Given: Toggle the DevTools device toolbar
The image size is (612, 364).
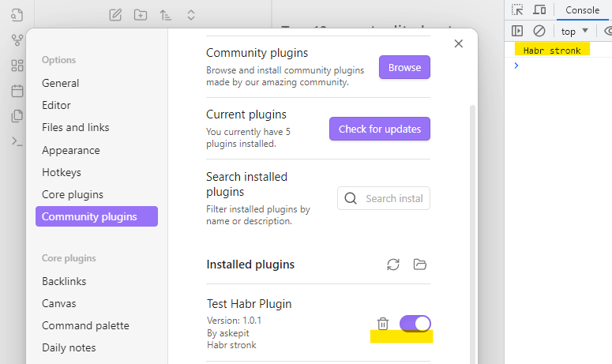Looking at the screenshot, I should (539, 10).
